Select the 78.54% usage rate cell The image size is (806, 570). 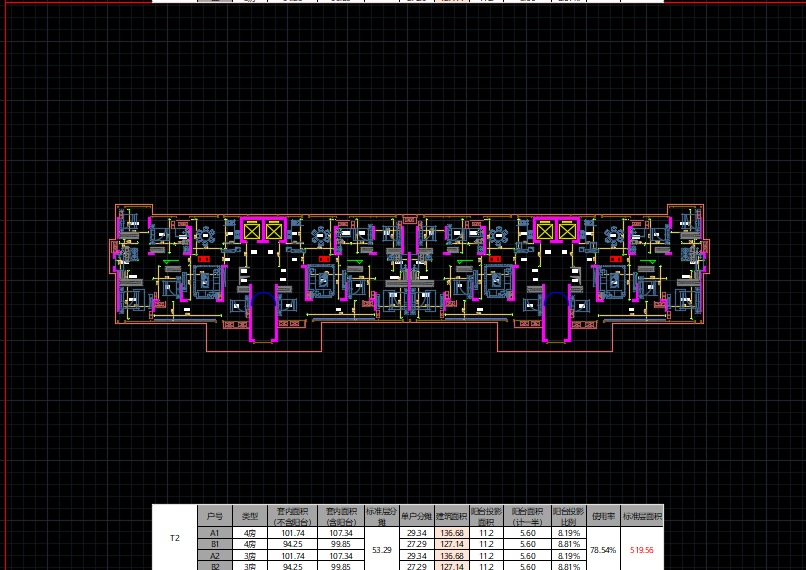603,549
